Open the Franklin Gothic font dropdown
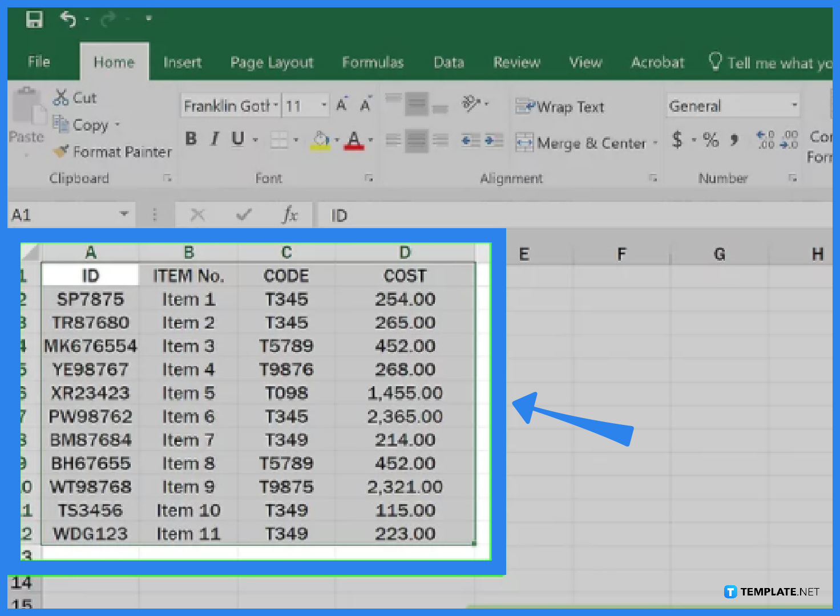This screenshot has height=616, width=840. pyautogui.click(x=275, y=105)
